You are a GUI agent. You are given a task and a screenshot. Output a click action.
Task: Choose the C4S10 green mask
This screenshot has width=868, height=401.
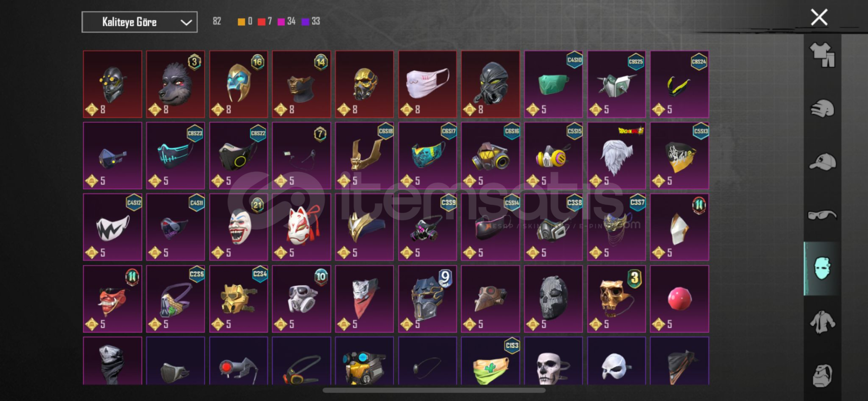point(553,84)
